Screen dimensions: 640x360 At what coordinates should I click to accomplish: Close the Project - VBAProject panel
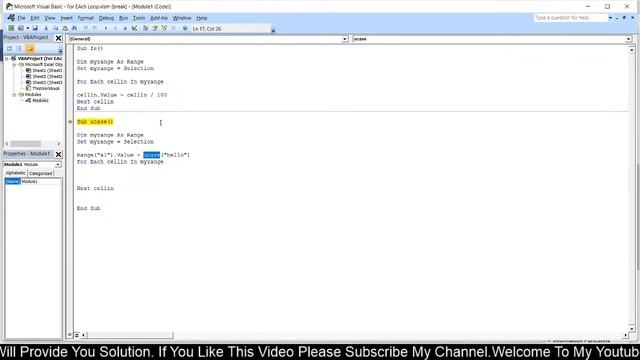pos(58,38)
